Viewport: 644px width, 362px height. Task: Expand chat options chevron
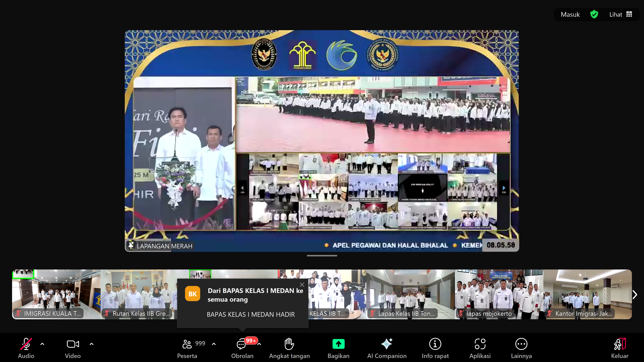tap(259, 344)
